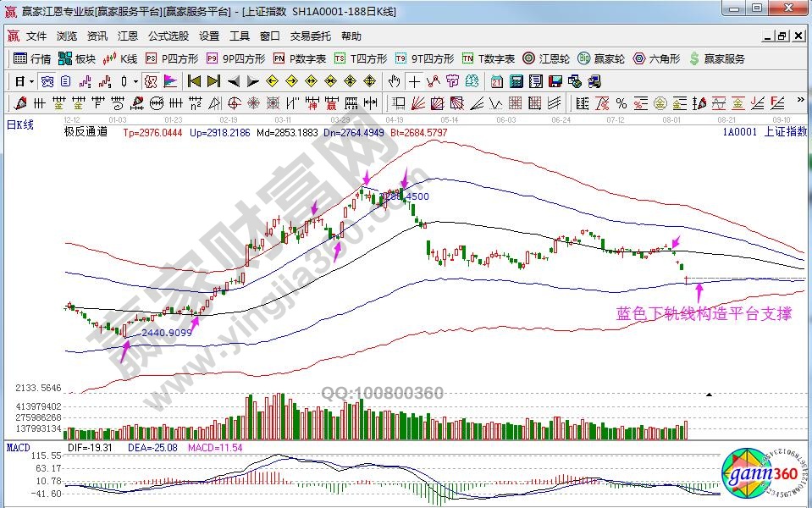Click the 赢家服务 dollar sign icon
Screen dimensions: 812x508
[x=694, y=58]
